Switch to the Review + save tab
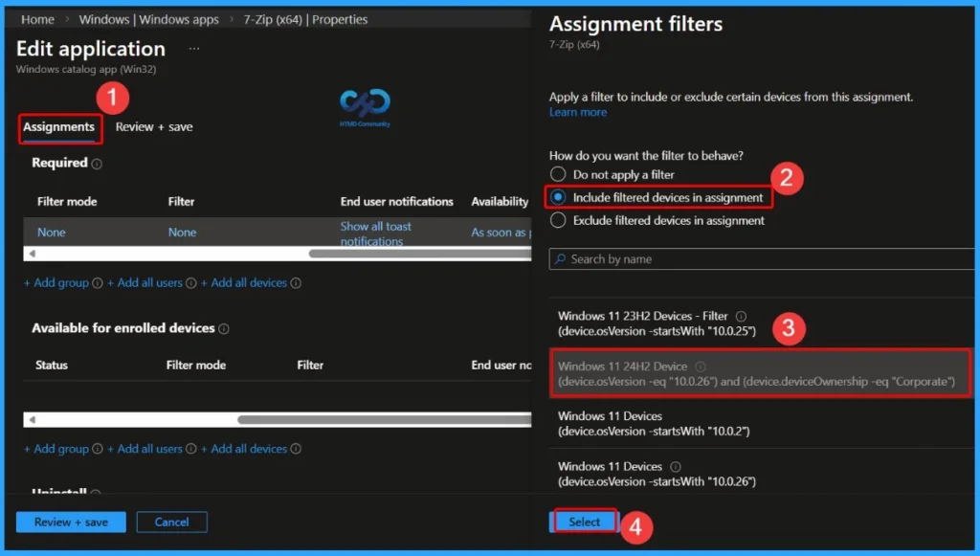This screenshot has height=556, width=980. (153, 125)
